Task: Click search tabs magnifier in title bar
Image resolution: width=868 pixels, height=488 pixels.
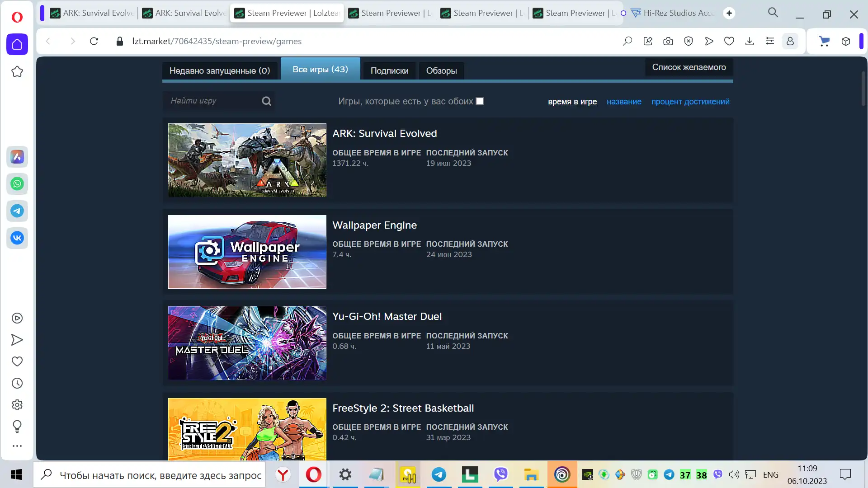Action: pyautogui.click(x=773, y=13)
